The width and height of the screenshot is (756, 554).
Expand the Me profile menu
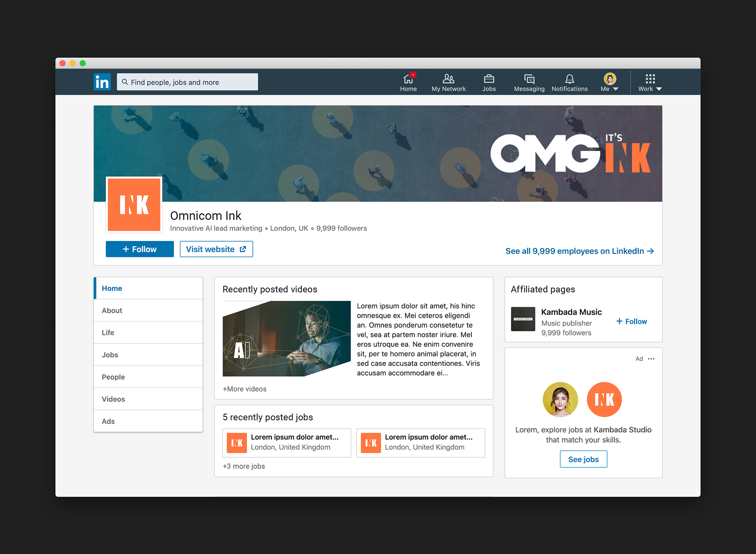tap(610, 82)
